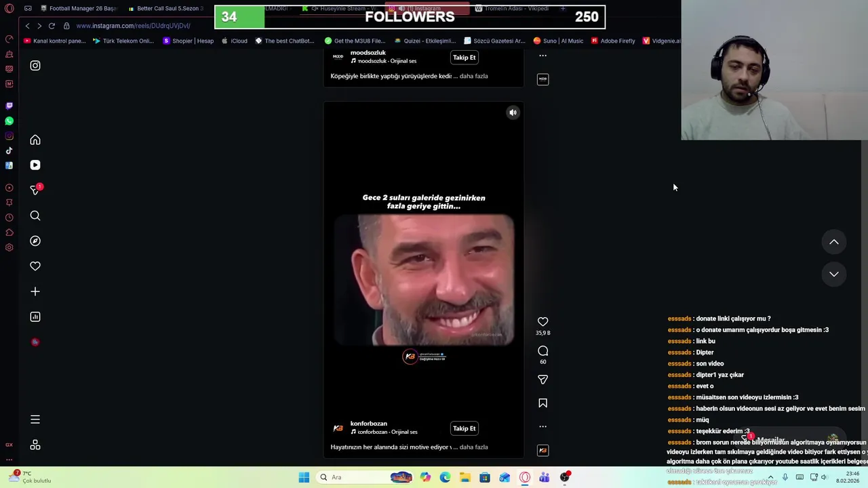Image resolution: width=868 pixels, height=488 pixels.
Task: Play the reel video with smiling man
Action: click(x=424, y=280)
